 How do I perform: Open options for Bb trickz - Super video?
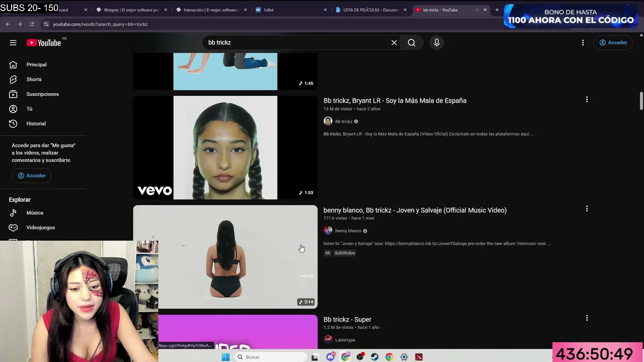pyautogui.click(x=587, y=318)
